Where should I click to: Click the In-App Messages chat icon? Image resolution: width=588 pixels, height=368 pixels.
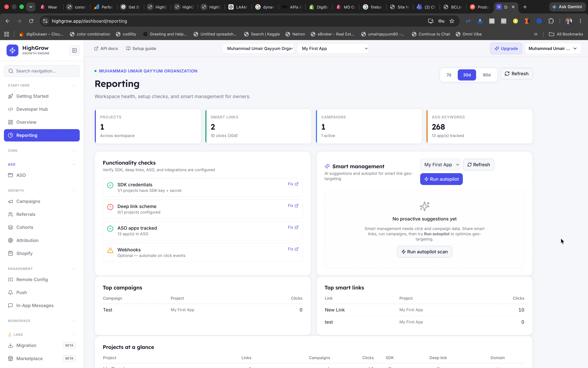coord(10,305)
